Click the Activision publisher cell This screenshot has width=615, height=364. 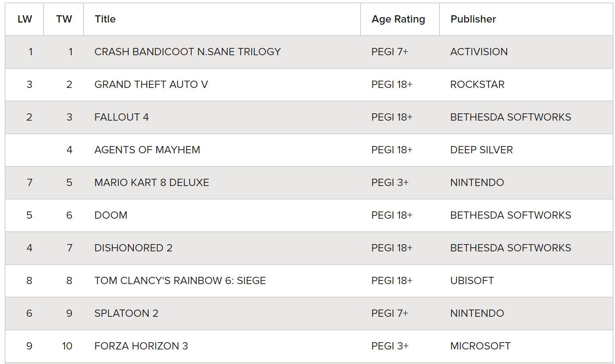479,52
